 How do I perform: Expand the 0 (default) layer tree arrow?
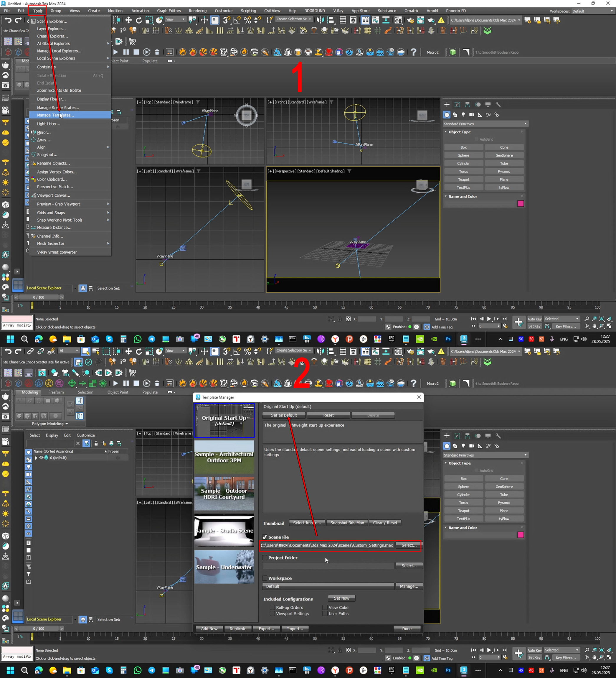point(36,458)
